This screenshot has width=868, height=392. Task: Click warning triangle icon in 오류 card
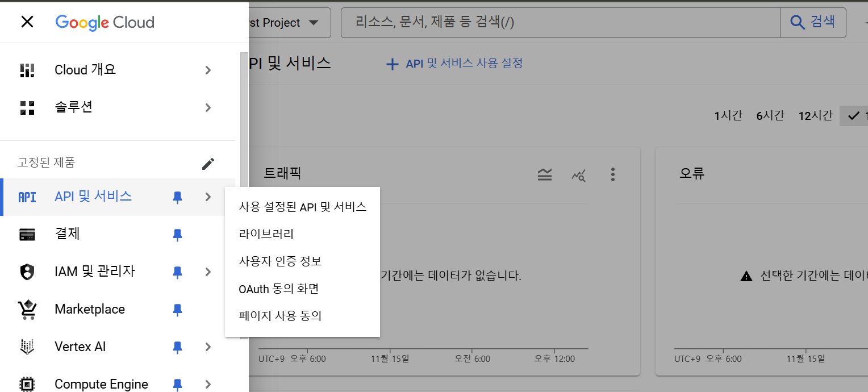(x=746, y=277)
